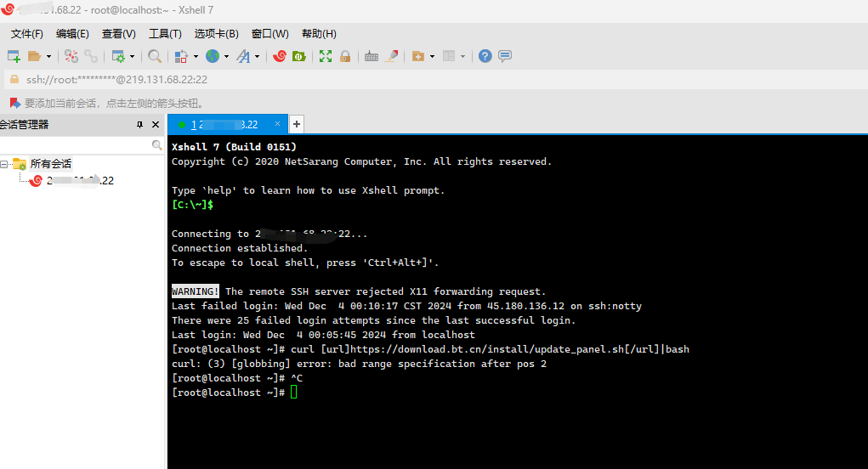Open the font settings icon
The width and height of the screenshot is (868, 469).
[x=244, y=56]
